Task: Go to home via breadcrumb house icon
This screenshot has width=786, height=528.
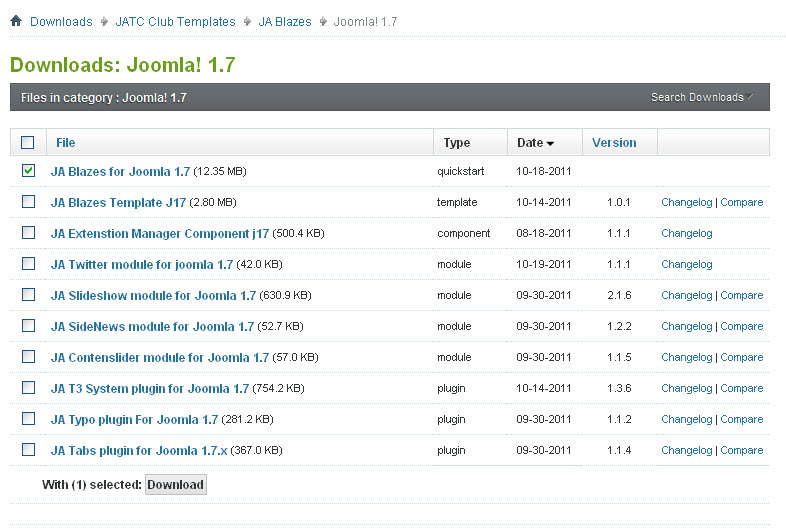Action: coord(16,21)
